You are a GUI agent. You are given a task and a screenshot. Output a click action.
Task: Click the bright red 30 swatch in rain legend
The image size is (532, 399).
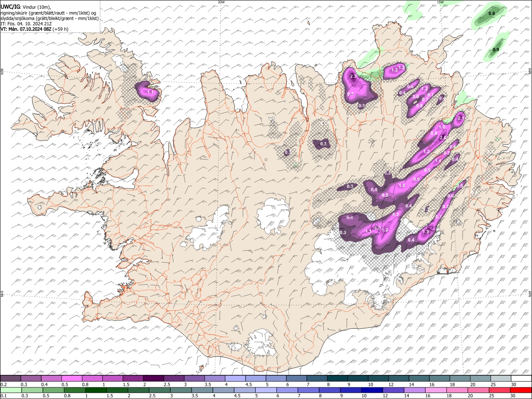(521, 390)
